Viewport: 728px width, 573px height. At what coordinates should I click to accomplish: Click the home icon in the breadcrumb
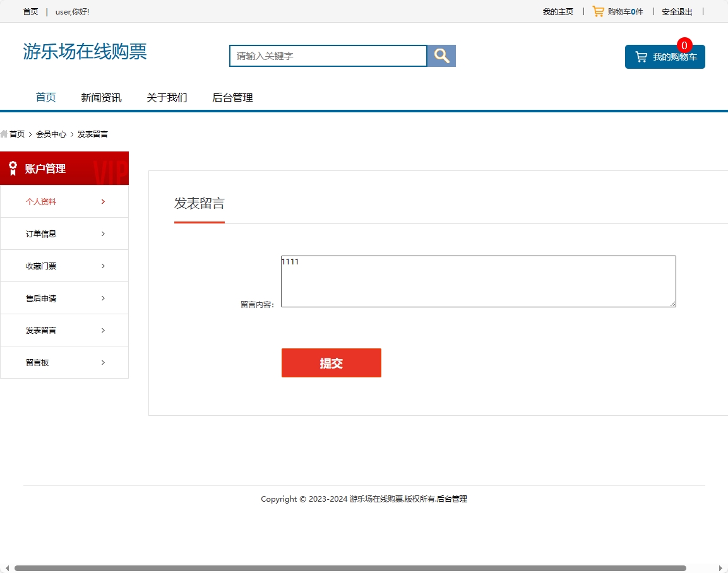click(x=4, y=134)
